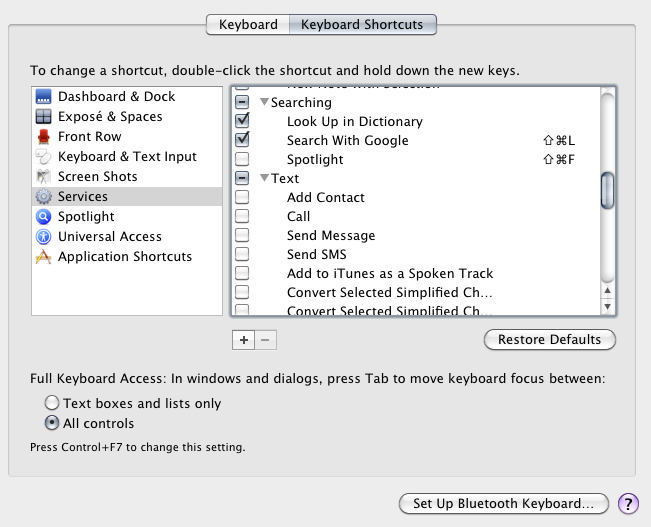Click the Exposé & Spaces icon

pos(43,117)
